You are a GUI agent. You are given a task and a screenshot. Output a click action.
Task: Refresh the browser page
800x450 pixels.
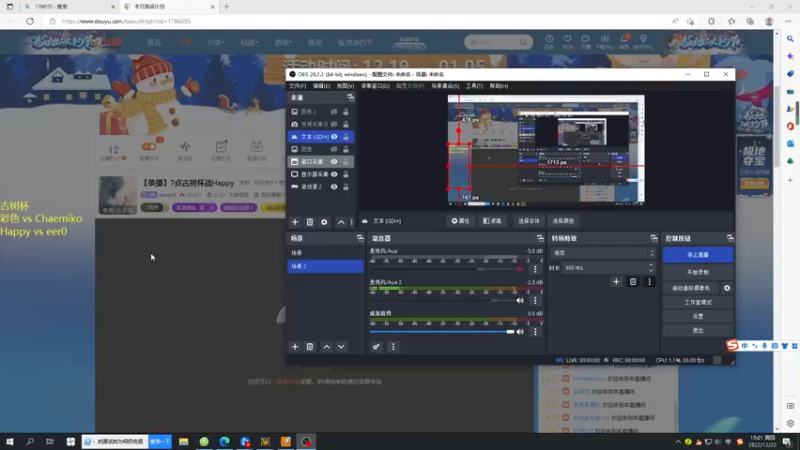30,21
